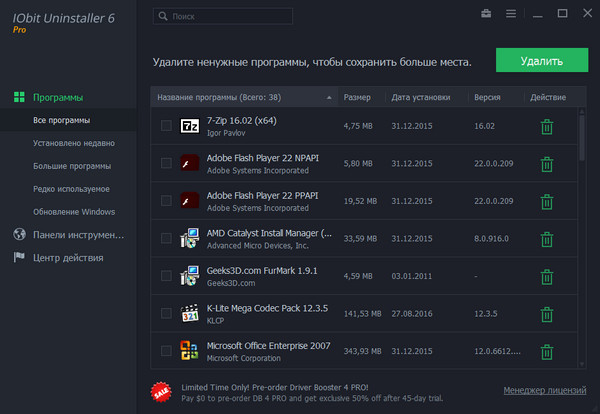Click the Поиск search field
The image size is (600, 414).
[225, 17]
